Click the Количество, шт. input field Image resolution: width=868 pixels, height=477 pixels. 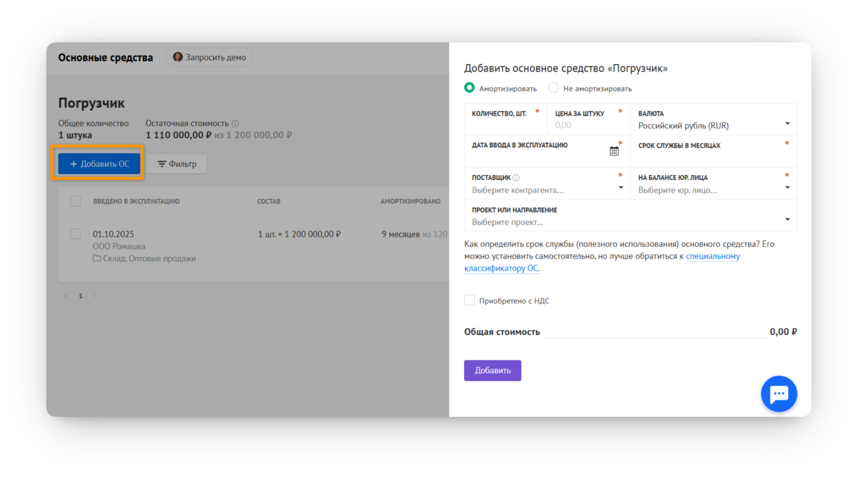506,120
